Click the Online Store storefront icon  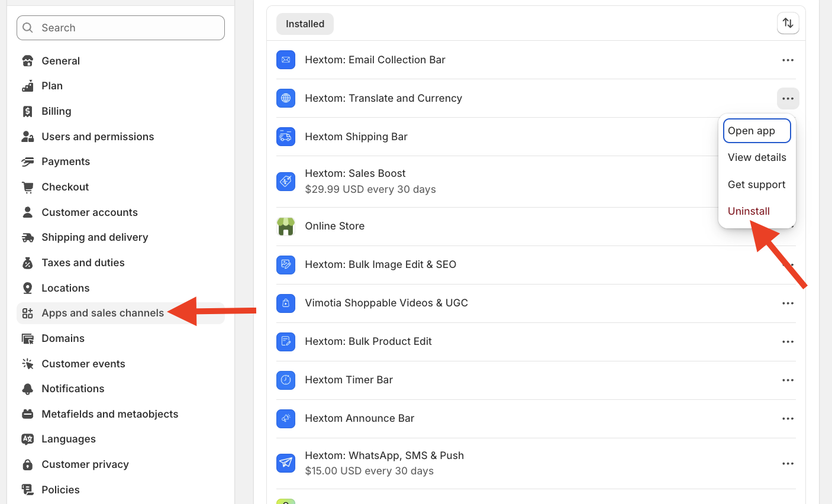coord(286,226)
